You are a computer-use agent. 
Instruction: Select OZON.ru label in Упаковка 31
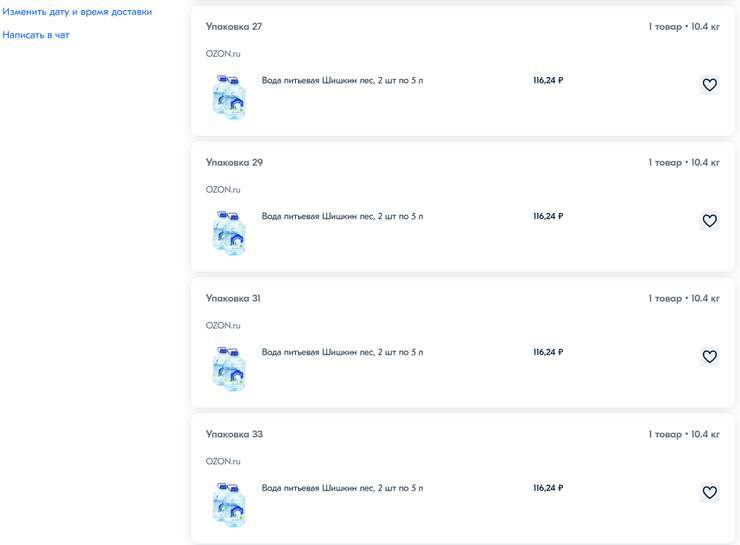(x=223, y=326)
